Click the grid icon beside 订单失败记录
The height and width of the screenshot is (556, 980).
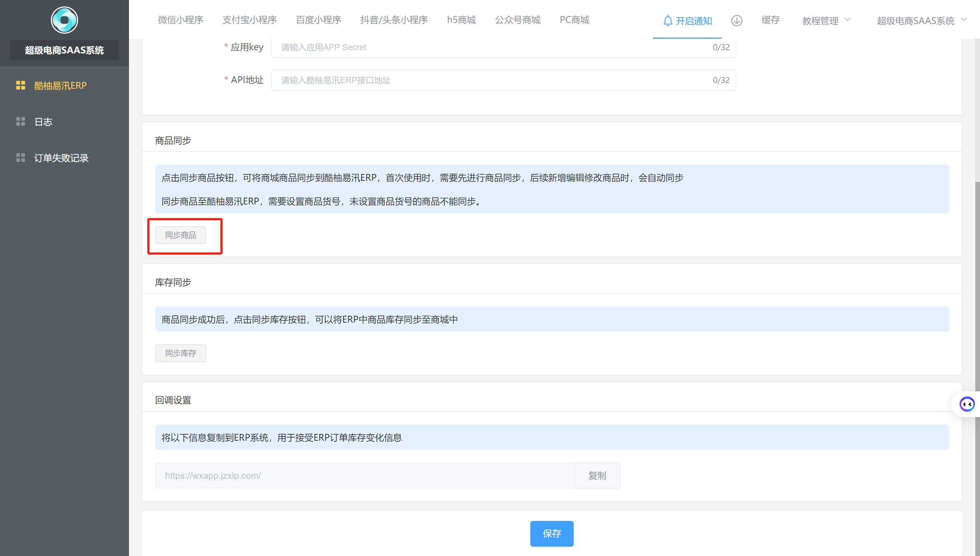[x=21, y=158]
